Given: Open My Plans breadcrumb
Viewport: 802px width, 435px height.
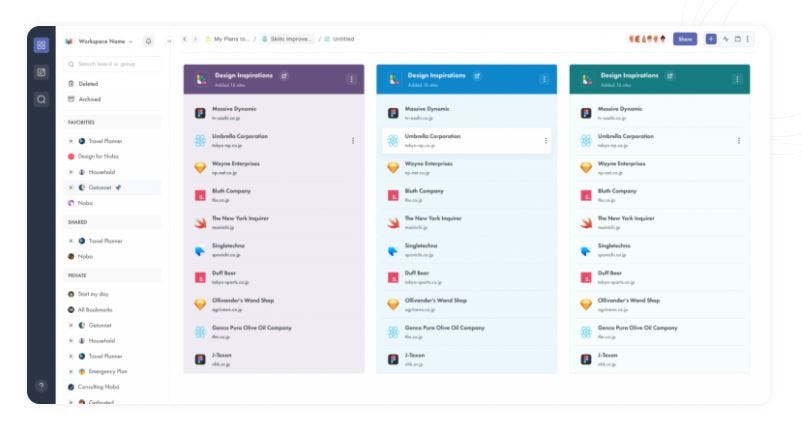Looking at the screenshot, I should [x=227, y=39].
